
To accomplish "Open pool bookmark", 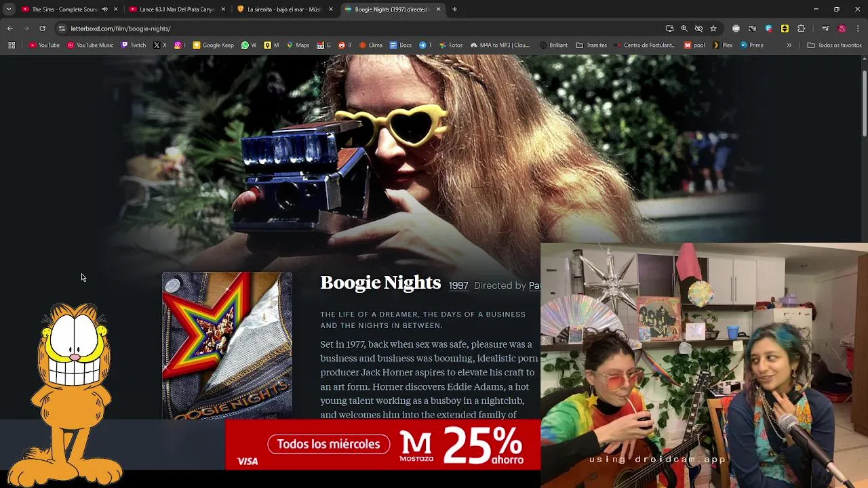I will pyautogui.click(x=694, y=45).
